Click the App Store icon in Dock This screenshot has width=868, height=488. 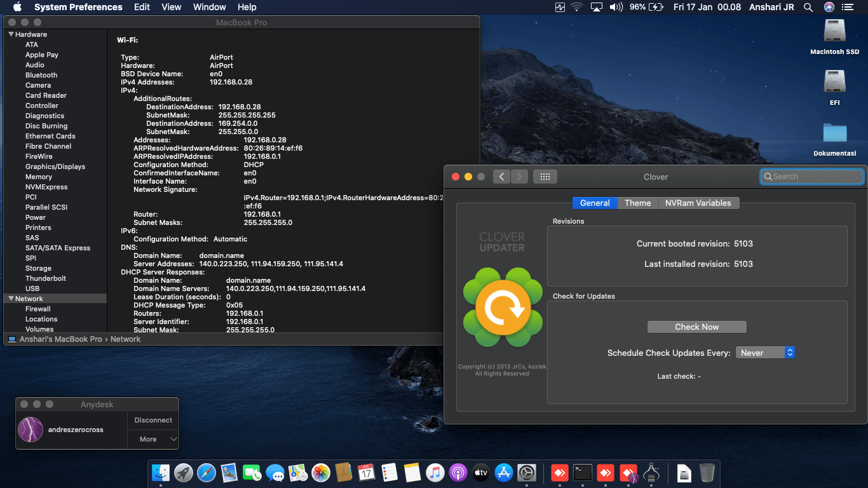coord(504,473)
